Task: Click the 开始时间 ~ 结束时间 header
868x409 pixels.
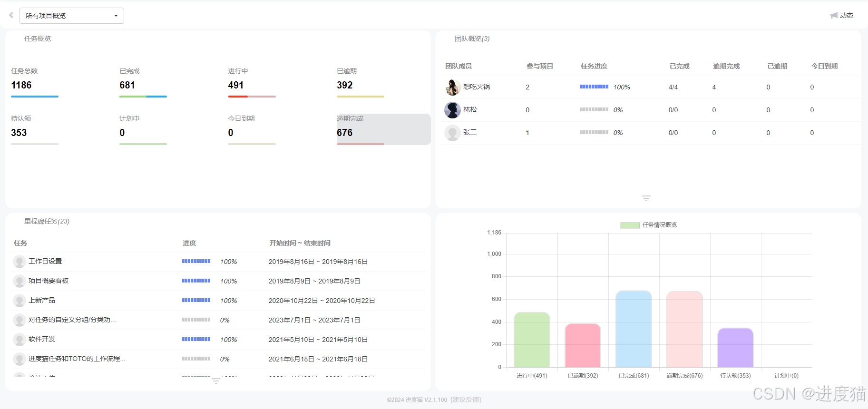Action: (x=300, y=243)
